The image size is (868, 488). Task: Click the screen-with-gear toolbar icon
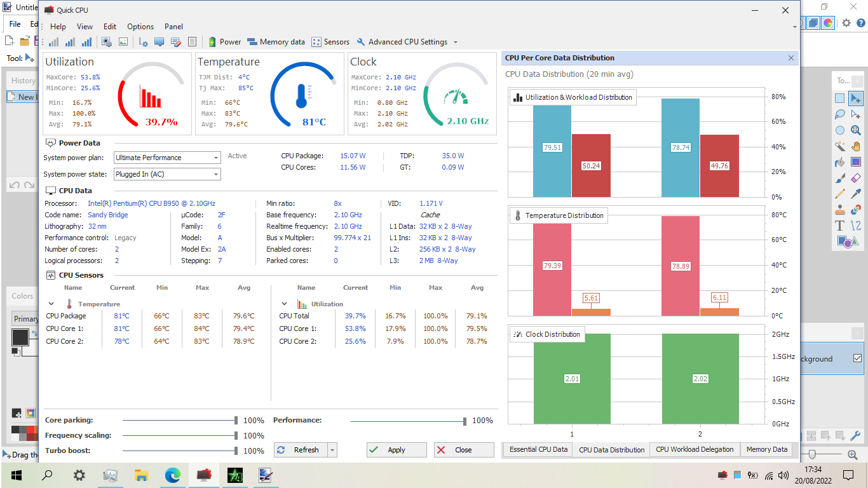point(107,42)
